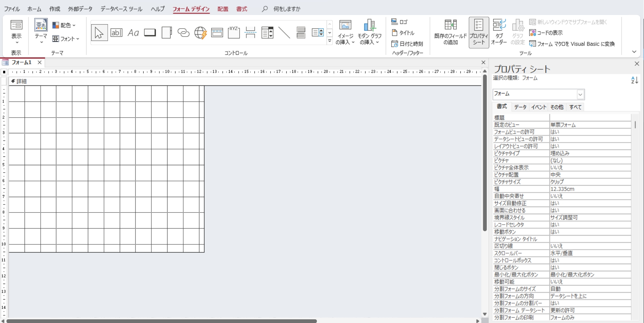Click the Tab Order icon
The image size is (644, 323).
click(x=499, y=32)
